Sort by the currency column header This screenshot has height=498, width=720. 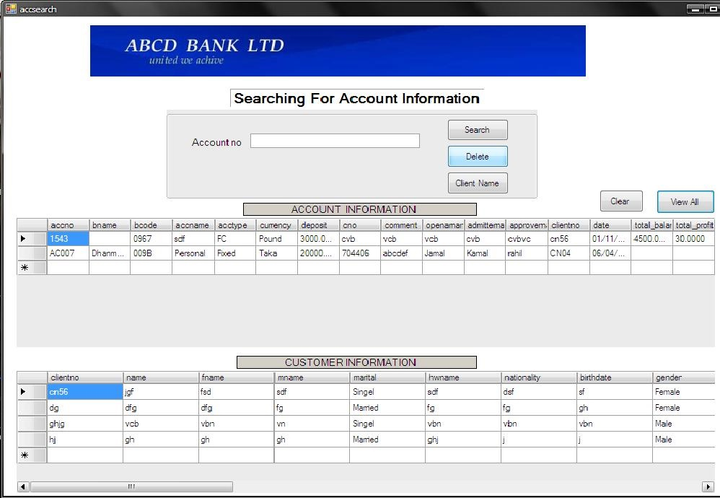tap(276, 225)
